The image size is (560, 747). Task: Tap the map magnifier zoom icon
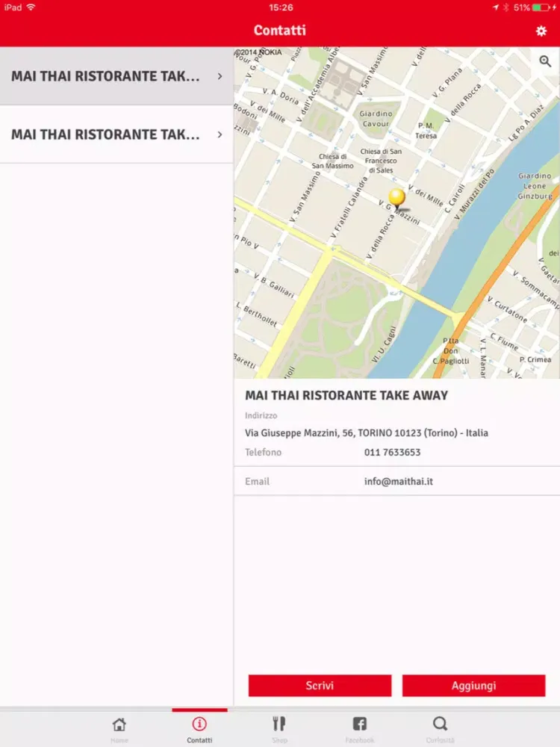coord(545,61)
